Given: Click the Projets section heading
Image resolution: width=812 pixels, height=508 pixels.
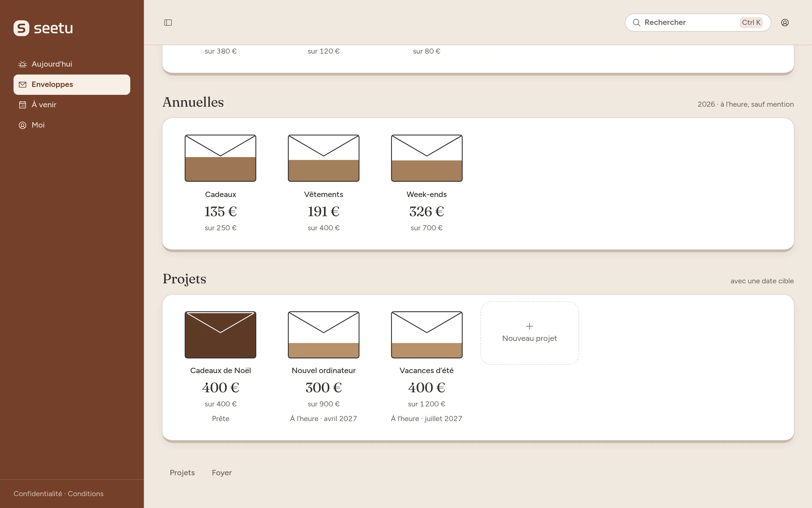Looking at the screenshot, I should click(x=185, y=279).
